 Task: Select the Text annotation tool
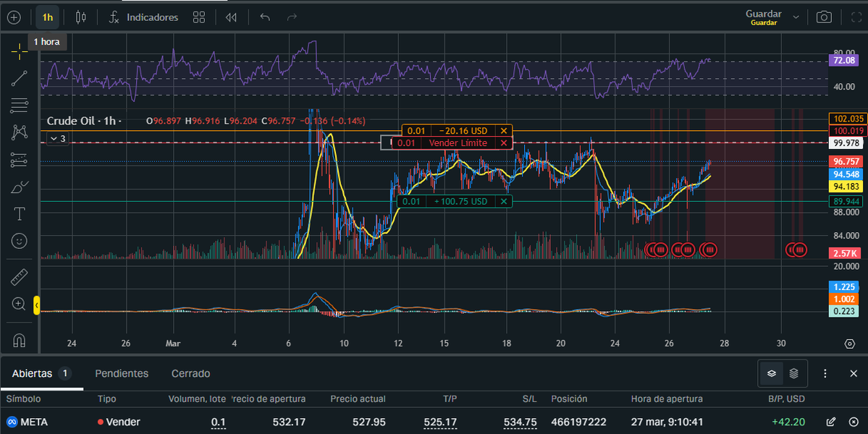pyautogui.click(x=20, y=214)
